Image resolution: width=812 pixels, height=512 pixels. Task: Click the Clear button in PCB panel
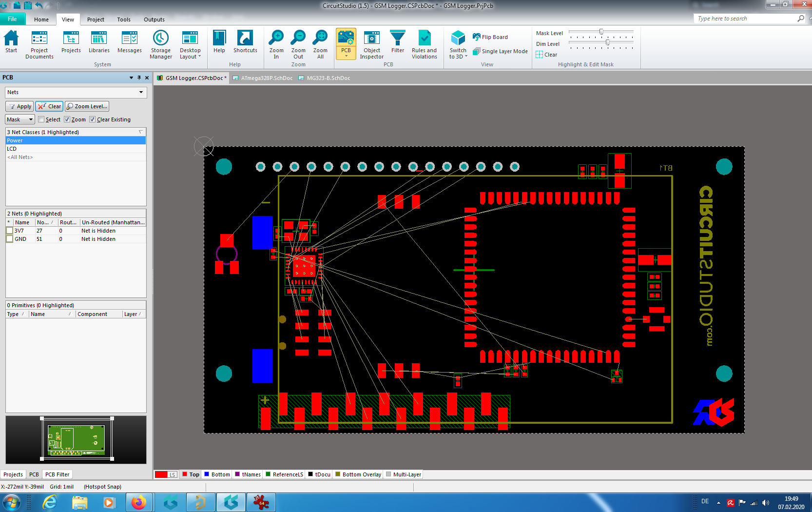[49, 106]
